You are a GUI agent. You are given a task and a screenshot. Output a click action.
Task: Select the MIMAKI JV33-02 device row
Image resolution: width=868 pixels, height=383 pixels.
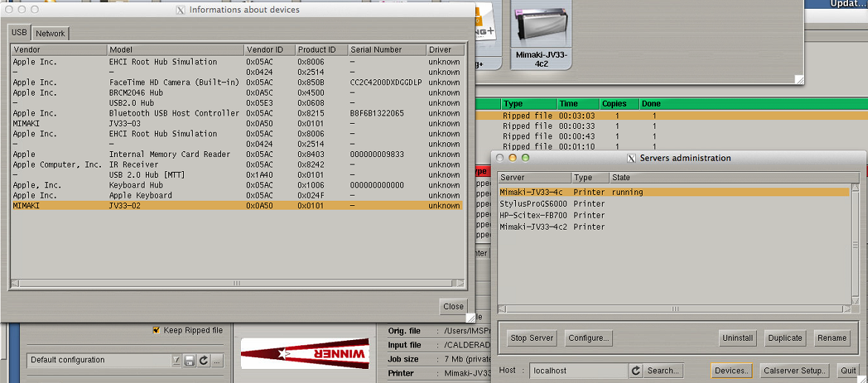point(237,205)
